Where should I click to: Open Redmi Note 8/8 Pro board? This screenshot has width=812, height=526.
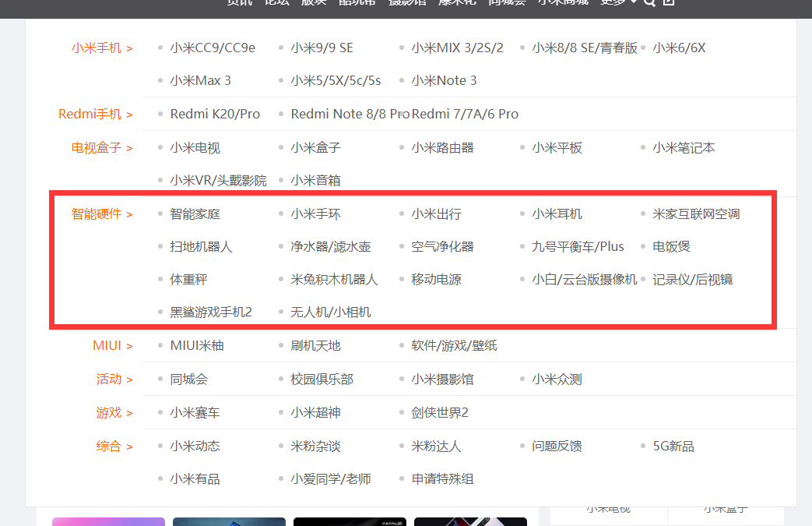point(350,114)
